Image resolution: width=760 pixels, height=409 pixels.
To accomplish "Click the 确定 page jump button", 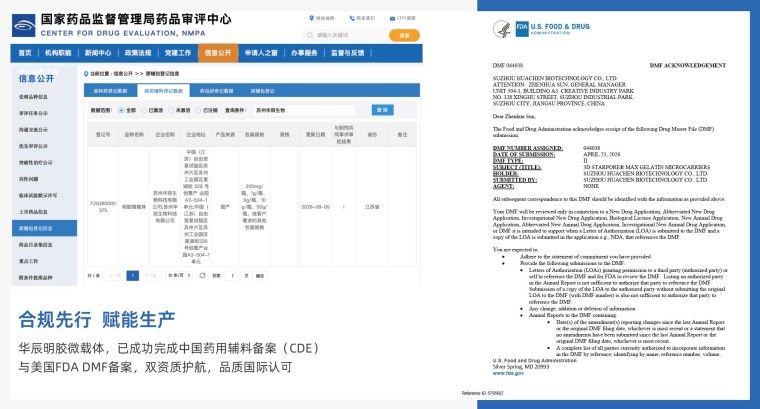I will (260, 276).
